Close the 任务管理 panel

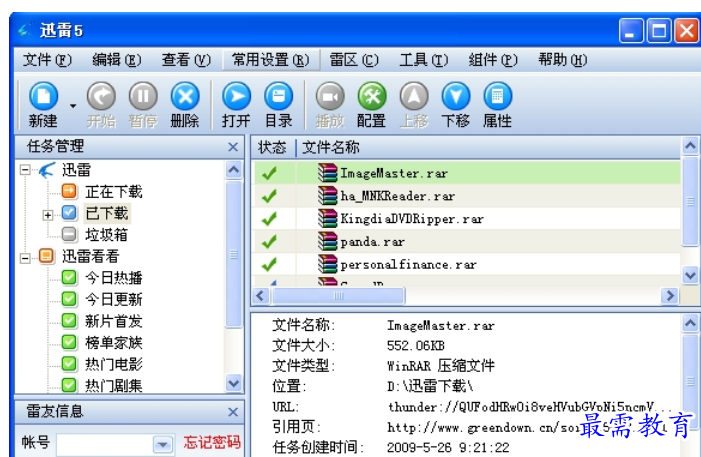(x=233, y=147)
